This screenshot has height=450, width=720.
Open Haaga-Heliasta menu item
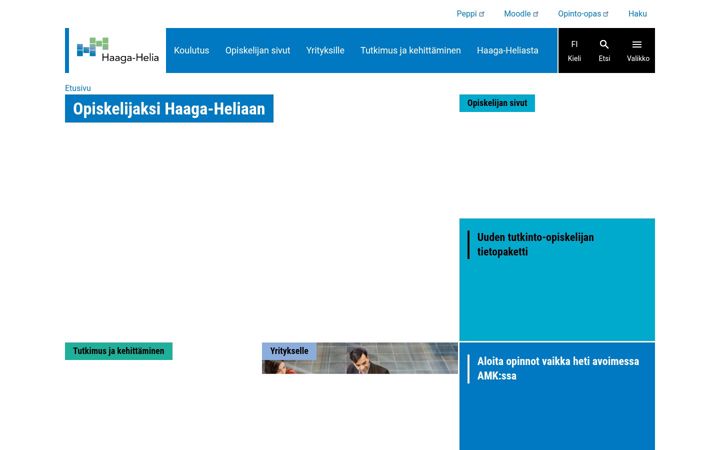507,51
